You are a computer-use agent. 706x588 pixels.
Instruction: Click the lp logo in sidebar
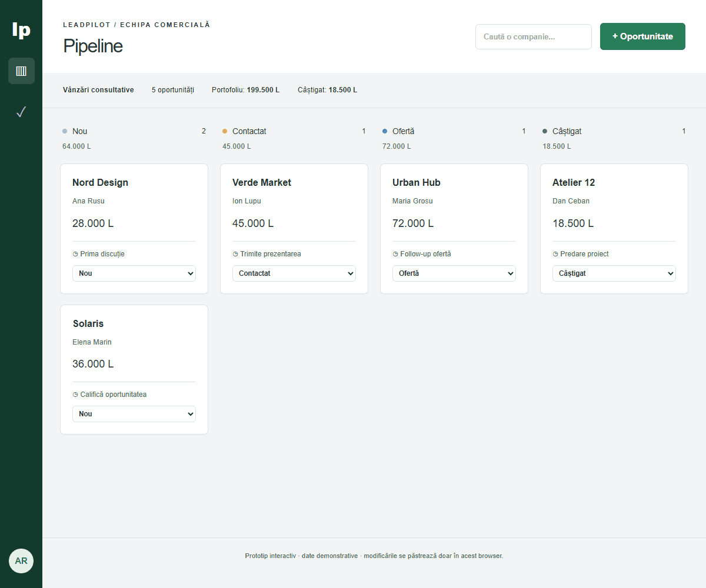click(21, 29)
